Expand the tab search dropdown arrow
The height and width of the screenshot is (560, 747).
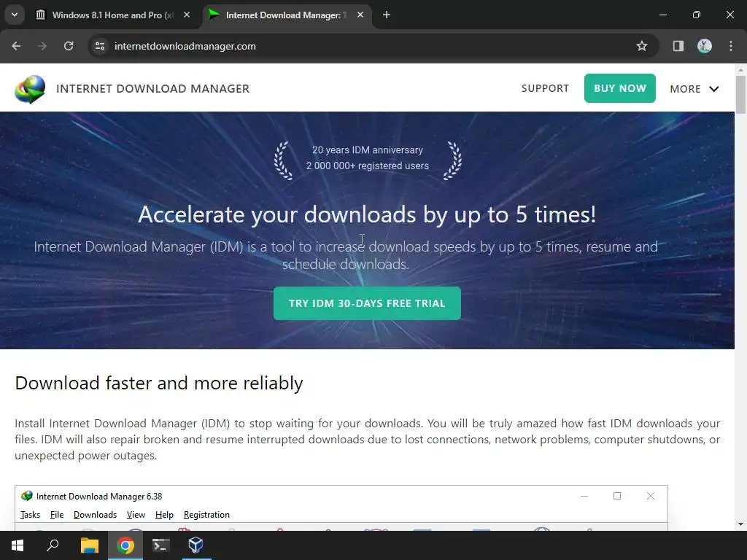click(x=15, y=15)
